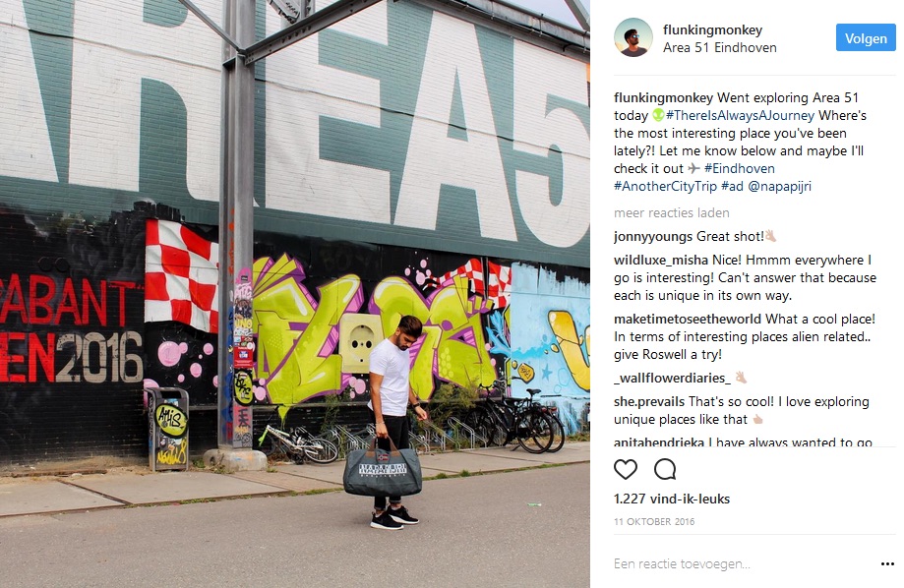The height and width of the screenshot is (588, 904).
Task: View the 1.227 vind-ik-leuks likes list
Action: click(672, 499)
